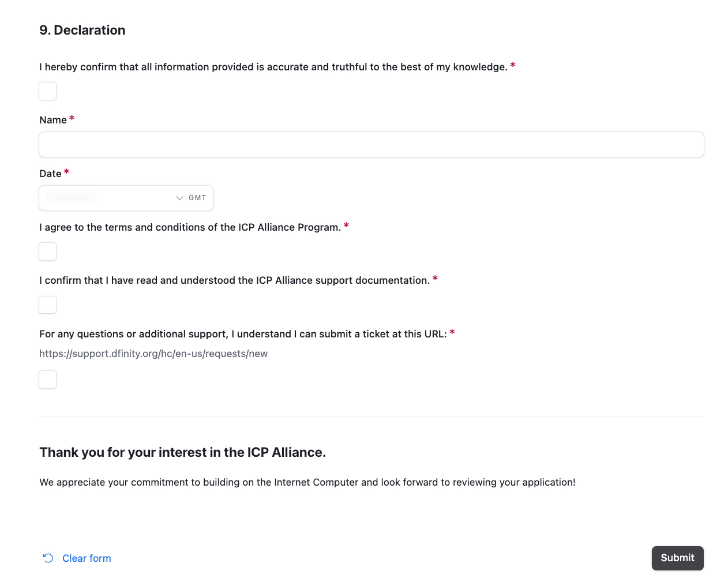728x586 pixels.
Task: Tick the ICP Alliance terms and conditions checkbox
Action: (48, 251)
